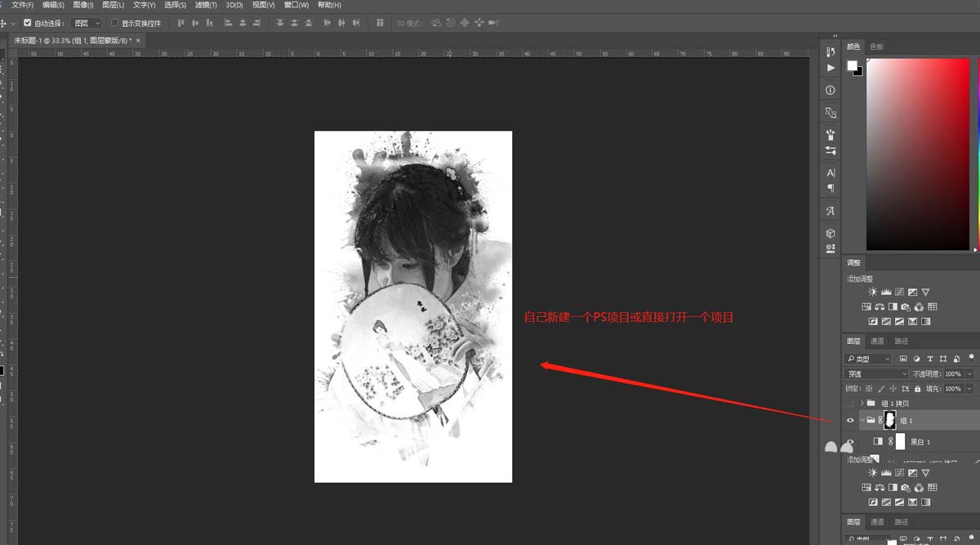This screenshot has width=980, height=545.
Task: Add Brightness/Contrast adjustment in upper Adjustments panel
Action: click(873, 292)
